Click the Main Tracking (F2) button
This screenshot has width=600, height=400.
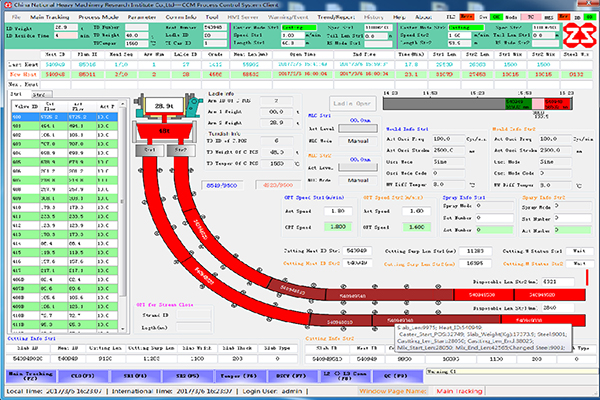tap(31, 376)
